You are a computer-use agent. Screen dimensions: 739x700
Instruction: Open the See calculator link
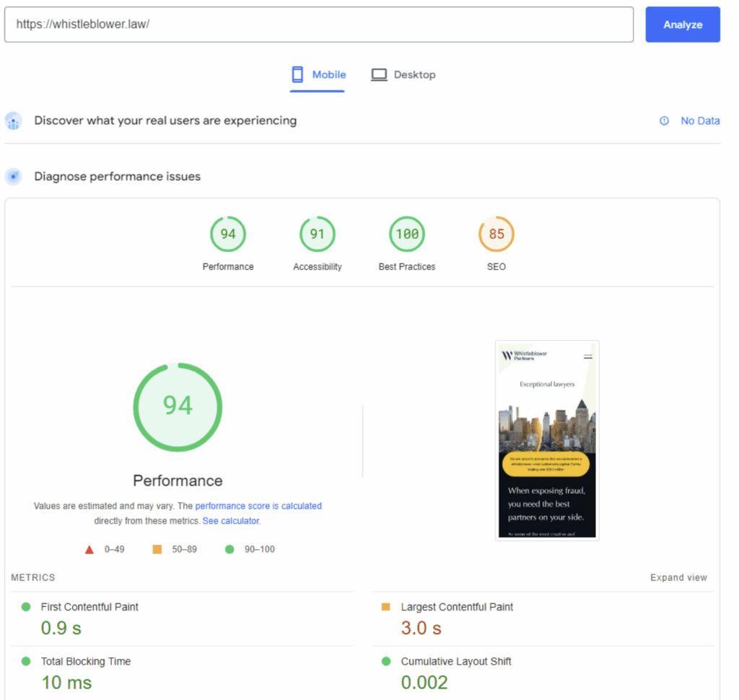(231, 521)
